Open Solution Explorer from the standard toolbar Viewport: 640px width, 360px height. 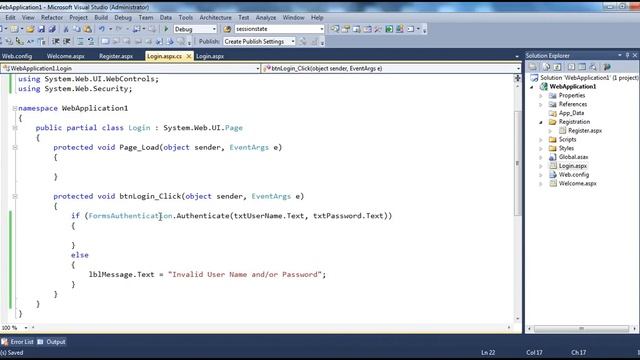click(335, 29)
